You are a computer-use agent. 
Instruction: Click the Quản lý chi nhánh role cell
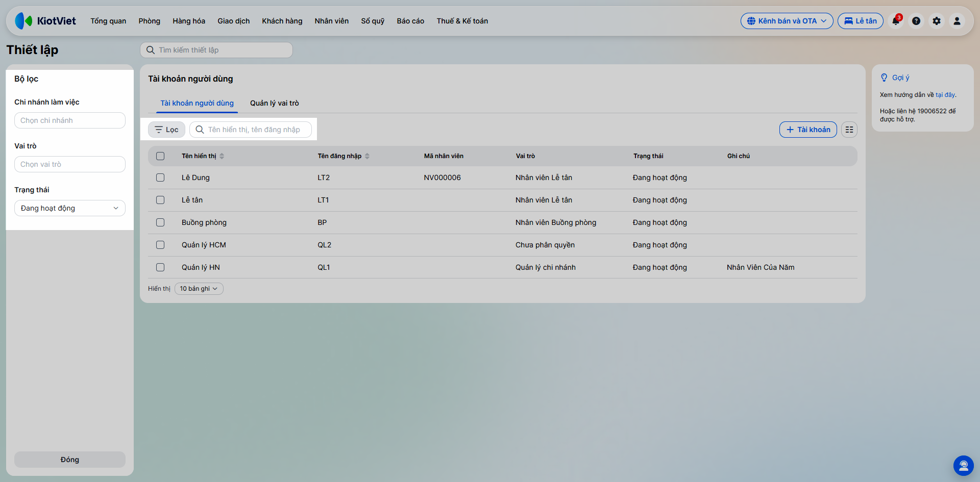(546, 267)
